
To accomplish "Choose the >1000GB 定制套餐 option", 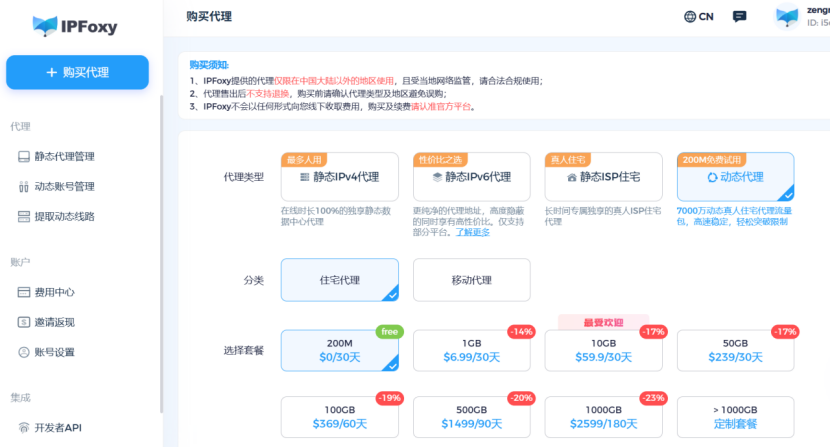I will pos(735,417).
